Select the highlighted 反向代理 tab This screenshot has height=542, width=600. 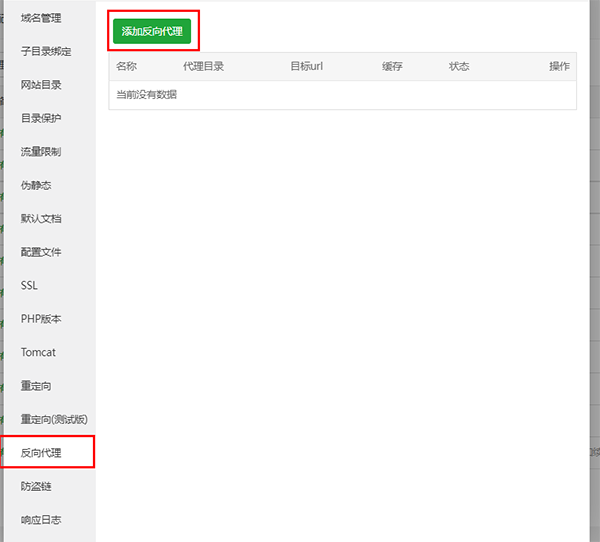tap(41, 453)
